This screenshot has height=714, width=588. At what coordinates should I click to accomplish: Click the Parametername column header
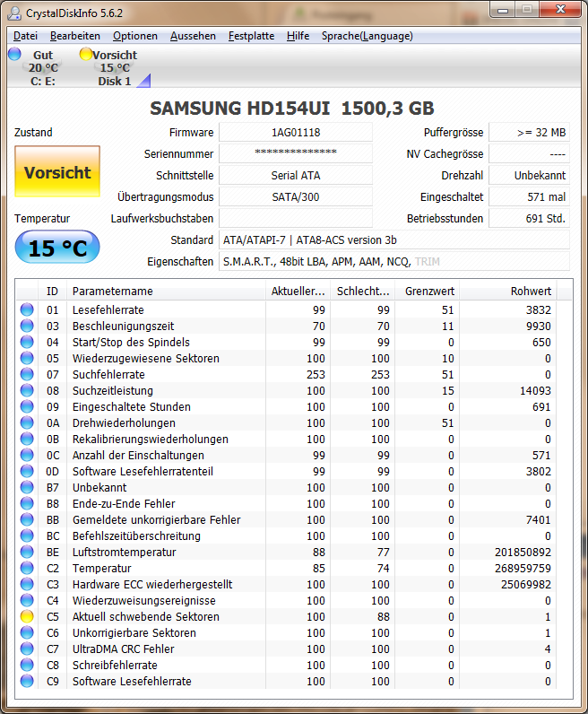166,291
